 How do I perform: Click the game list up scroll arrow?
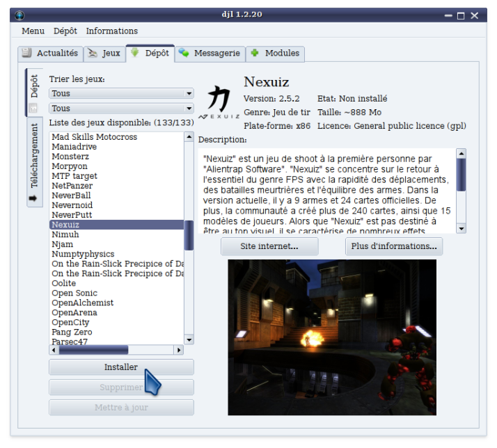coord(189,137)
